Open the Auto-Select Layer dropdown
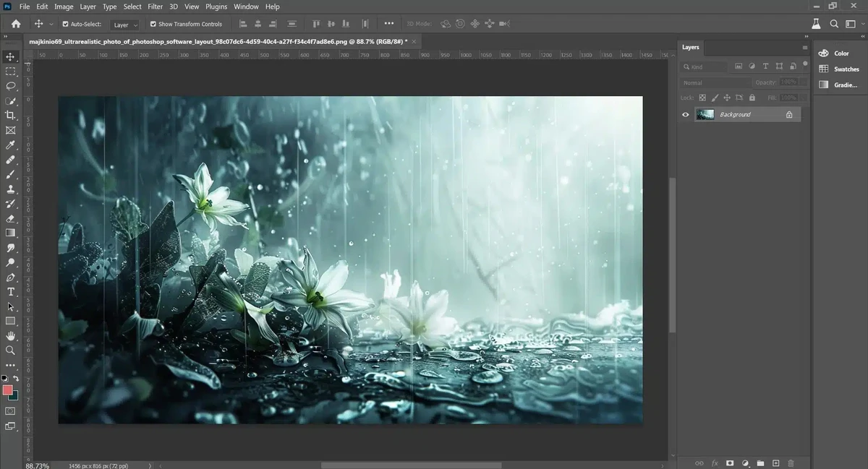The height and width of the screenshot is (469, 868). pyautogui.click(x=125, y=25)
